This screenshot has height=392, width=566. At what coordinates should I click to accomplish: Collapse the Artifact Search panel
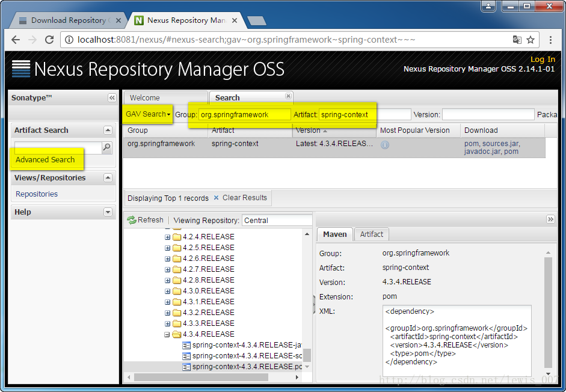click(x=108, y=130)
